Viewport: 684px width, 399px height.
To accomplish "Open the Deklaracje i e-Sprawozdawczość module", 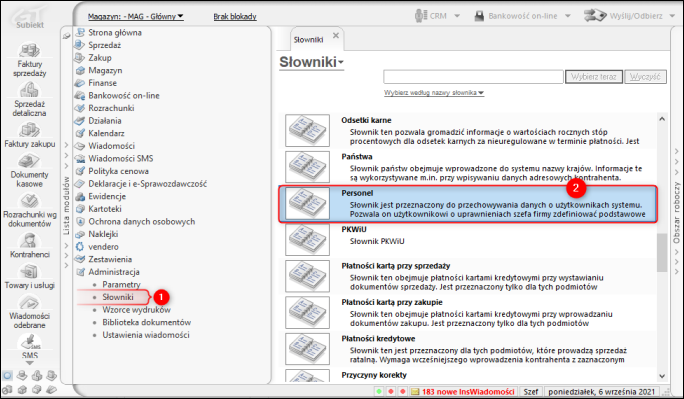I will [x=147, y=184].
